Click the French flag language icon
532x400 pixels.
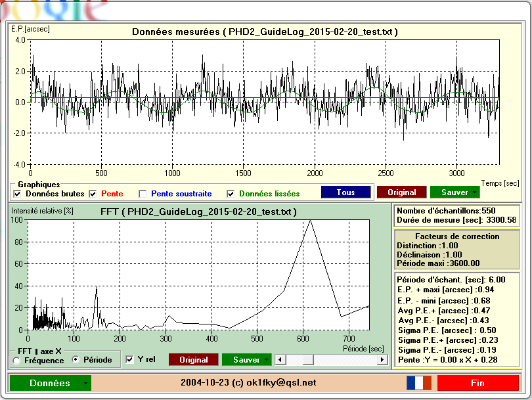pyautogui.click(x=419, y=383)
